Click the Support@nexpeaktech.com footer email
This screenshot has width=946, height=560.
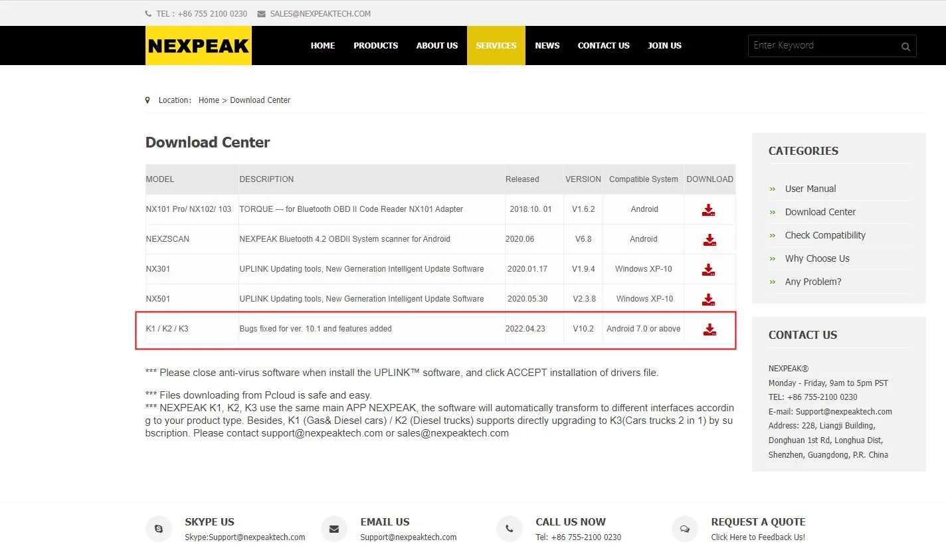point(409,537)
